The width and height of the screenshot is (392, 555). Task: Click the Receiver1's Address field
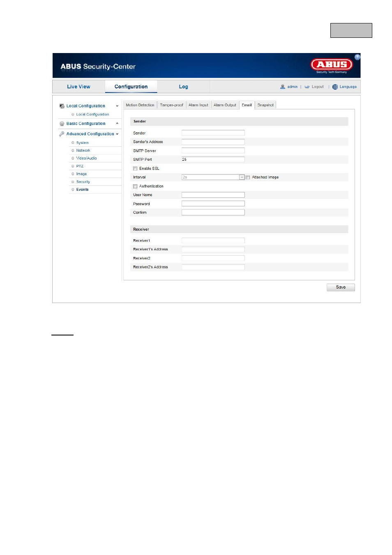point(213,250)
